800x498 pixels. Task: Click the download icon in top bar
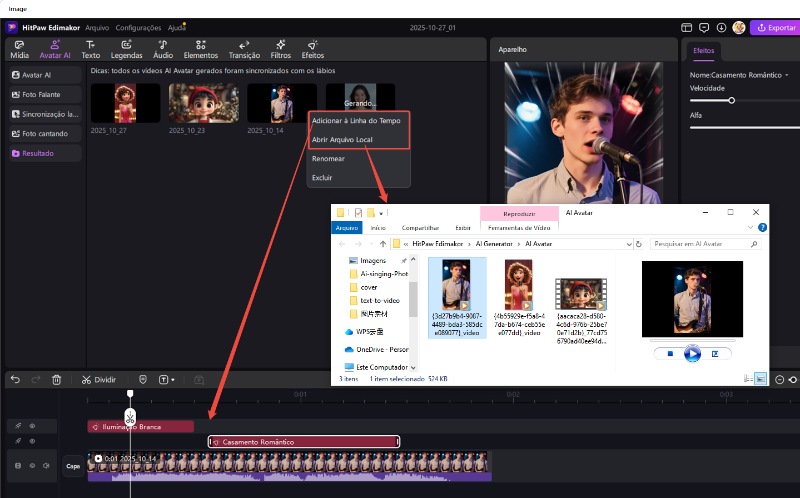721,28
